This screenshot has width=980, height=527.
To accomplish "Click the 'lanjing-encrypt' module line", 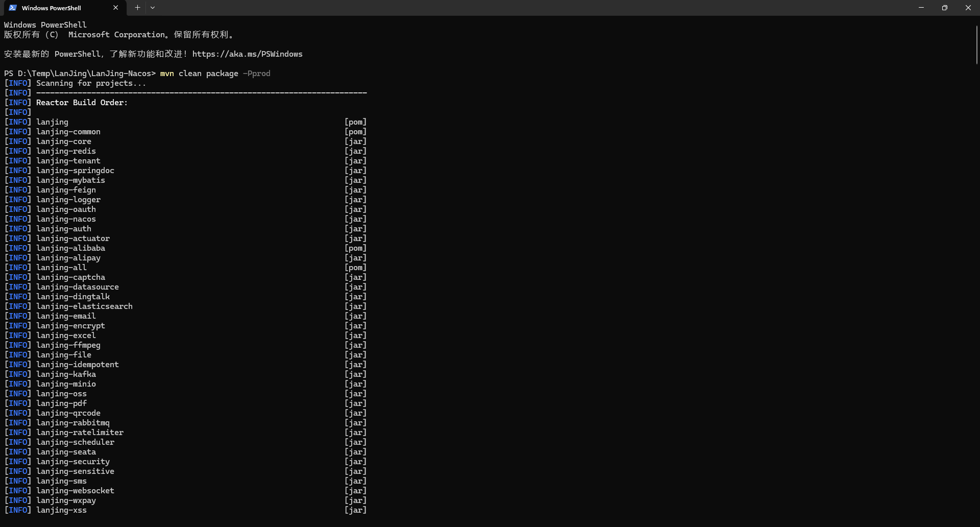I will pos(70,326).
